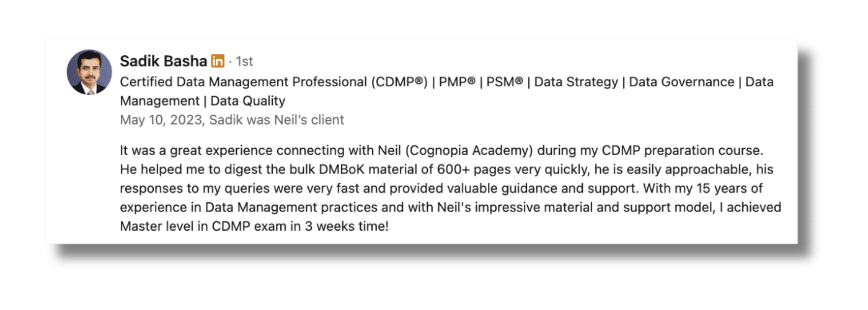868x310 pixels.
Task: Click Data Quality on headline's second line
Action: (248, 101)
